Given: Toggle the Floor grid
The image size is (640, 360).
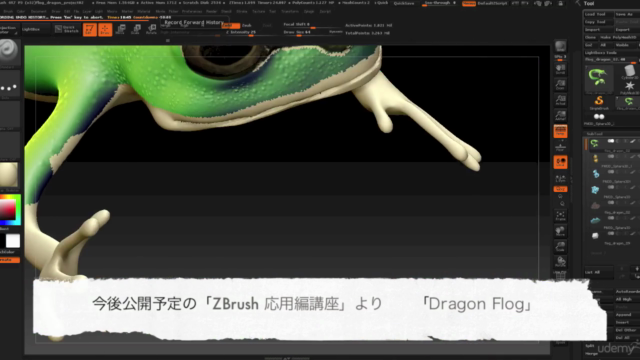Looking at the screenshot, I should 560,147.
